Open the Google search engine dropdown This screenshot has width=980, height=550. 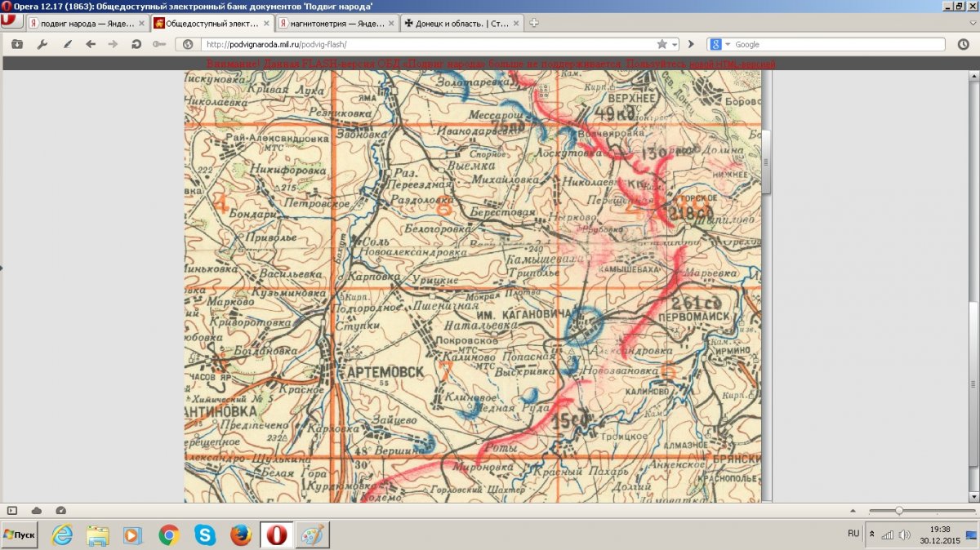coord(719,44)
